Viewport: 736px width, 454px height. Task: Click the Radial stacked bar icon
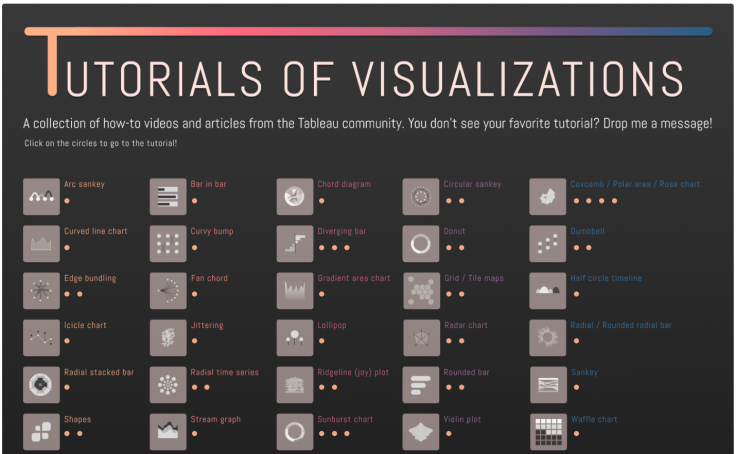(x=41, y=385)
